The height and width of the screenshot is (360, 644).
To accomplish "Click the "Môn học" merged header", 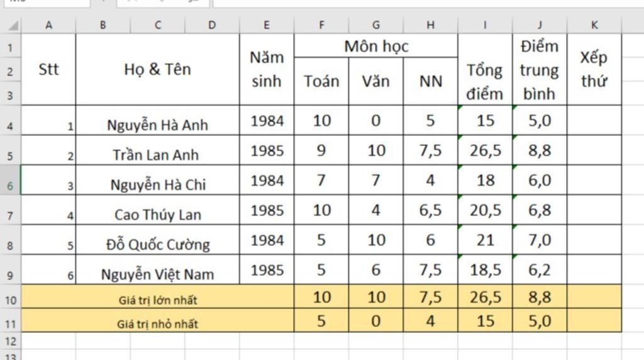I will [x=376, y=46].
